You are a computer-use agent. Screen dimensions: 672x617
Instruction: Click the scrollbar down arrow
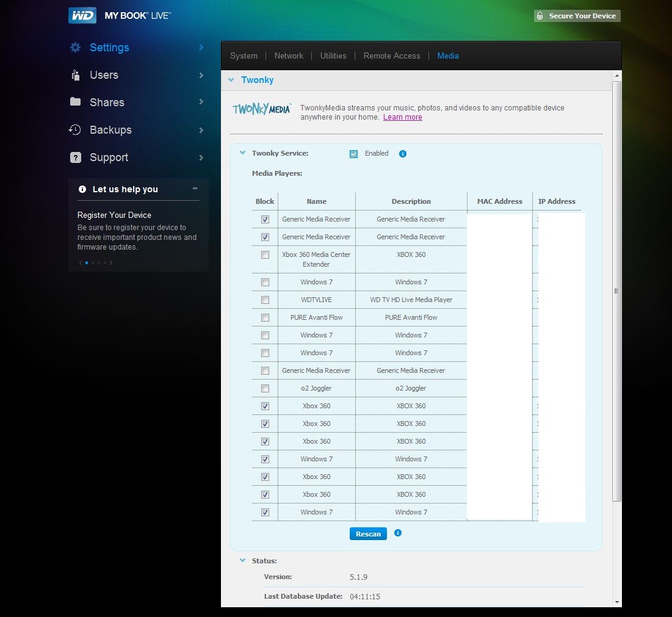click(x=616, y=602)
